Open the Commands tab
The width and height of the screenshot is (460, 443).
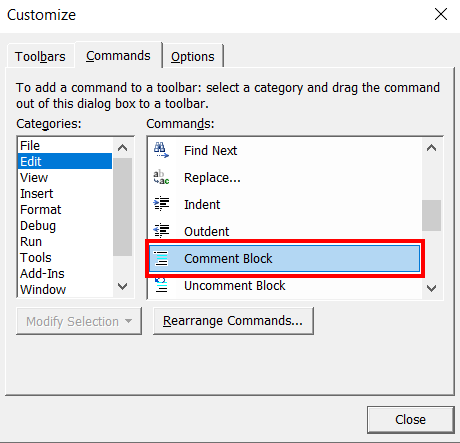coord(118,55)
